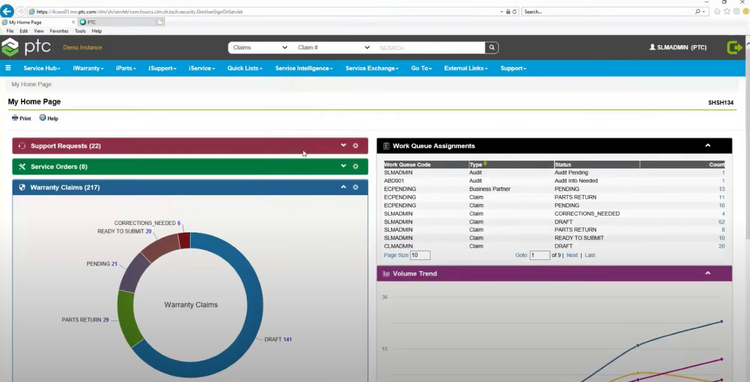Click the SLMADMIN user icon
750x382 pixels.
tap(652, 47)
